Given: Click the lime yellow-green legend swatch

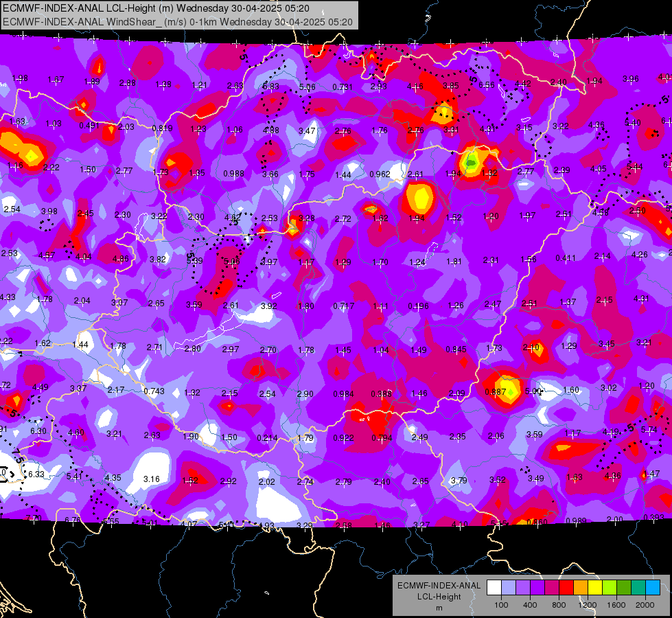Looking at the screenshot, I should 610,588.
